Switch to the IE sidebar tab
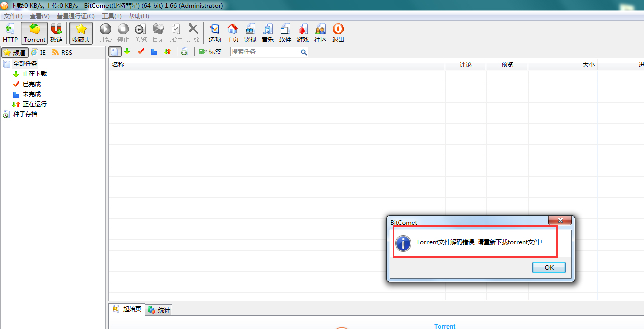Image resolution: width=644 pixels, height=329 pixels. (x=38, y=52)
